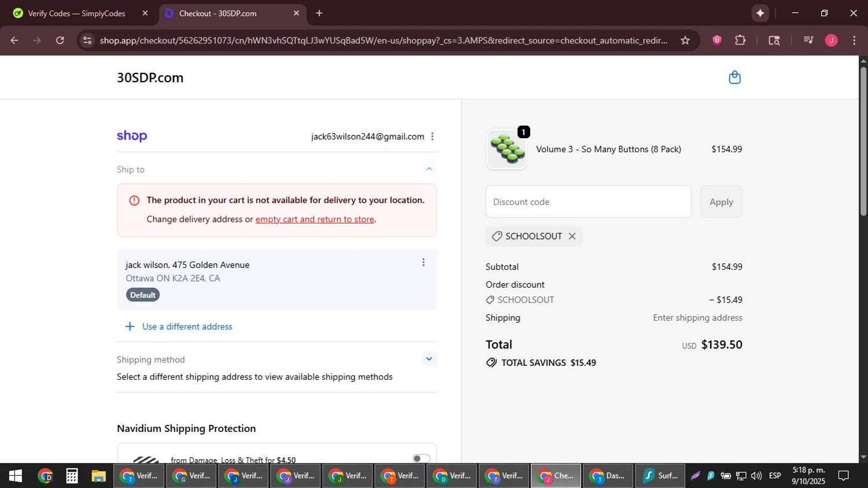Click the browser address bar URL
This screenshot has height=488, width=868.
tap(383, 41)
